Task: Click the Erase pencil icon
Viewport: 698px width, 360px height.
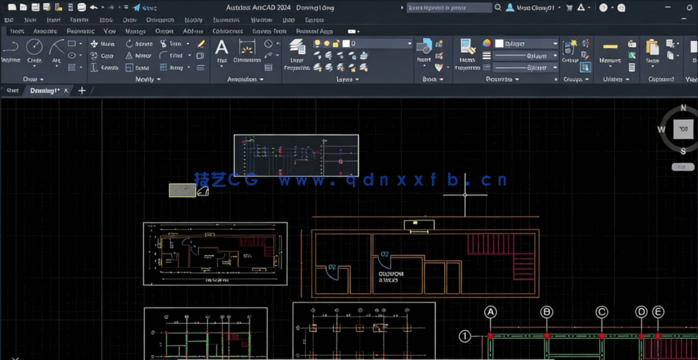Action: coord(201,44)
